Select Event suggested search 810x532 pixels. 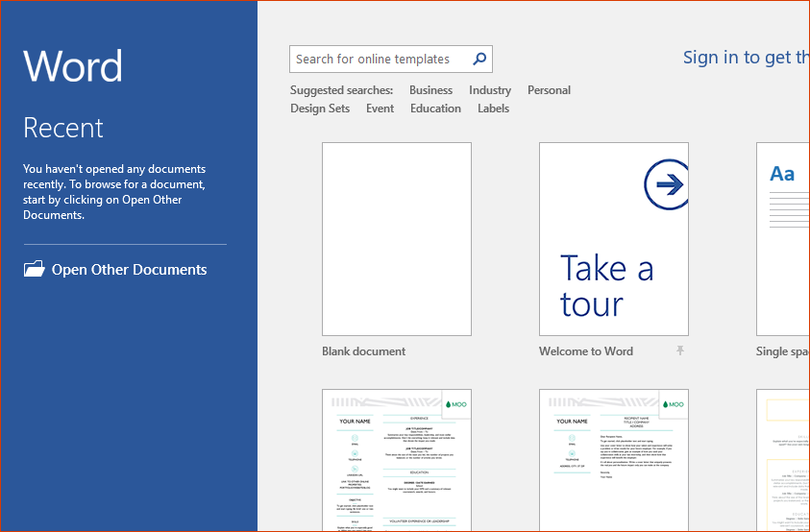(380, 109)
